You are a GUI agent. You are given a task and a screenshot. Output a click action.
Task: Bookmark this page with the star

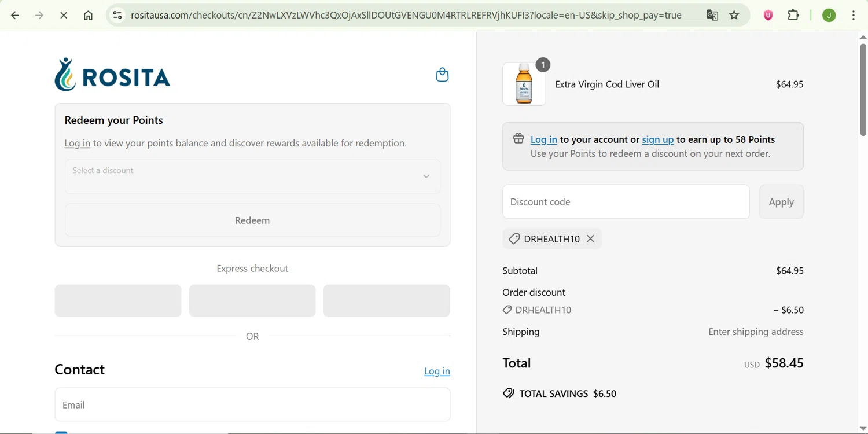734,15
